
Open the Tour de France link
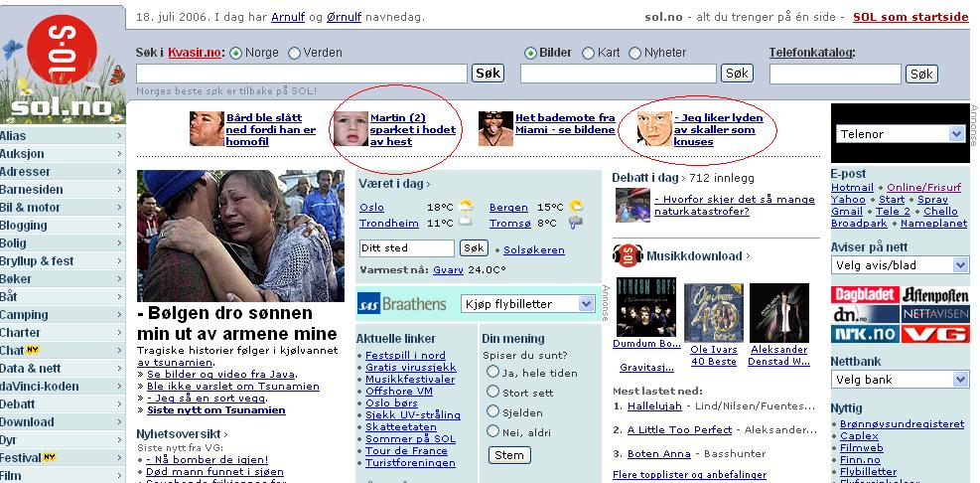(x=406, y=450)
